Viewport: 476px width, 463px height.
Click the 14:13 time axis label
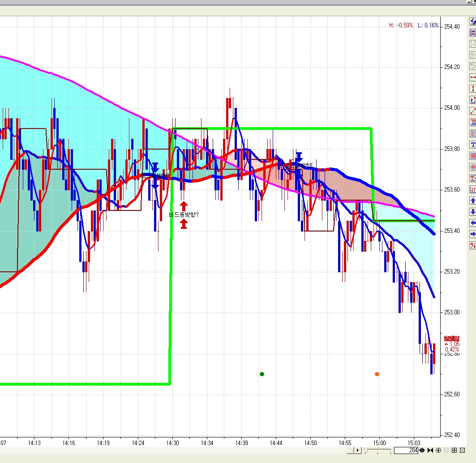(34, 443)
